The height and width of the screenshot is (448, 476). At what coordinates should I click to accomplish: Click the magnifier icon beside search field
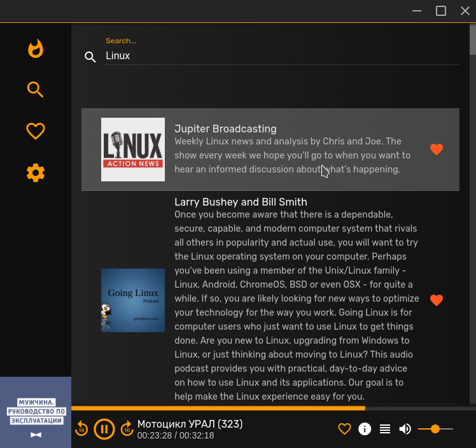(90, 57)
